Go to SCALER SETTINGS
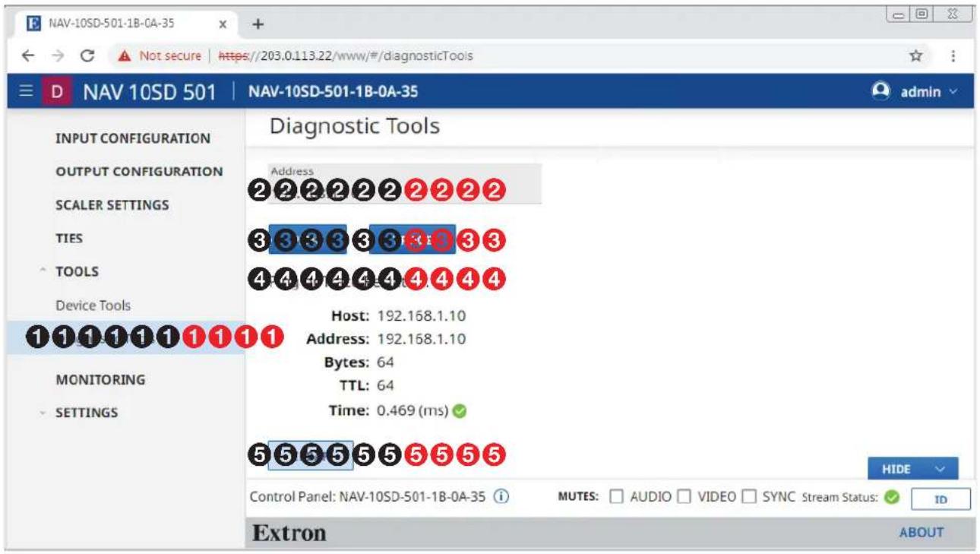 click(112, 205)
